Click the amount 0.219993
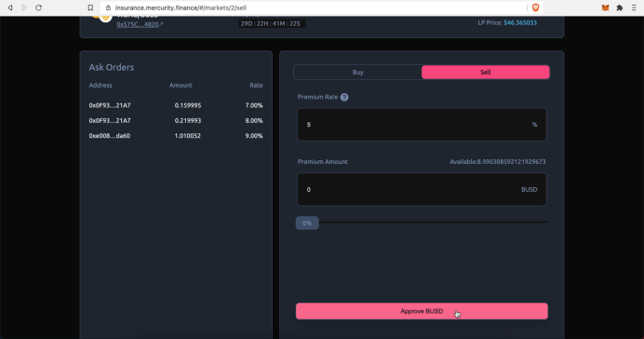Screen dimensions: 644x339 (188, 121)
